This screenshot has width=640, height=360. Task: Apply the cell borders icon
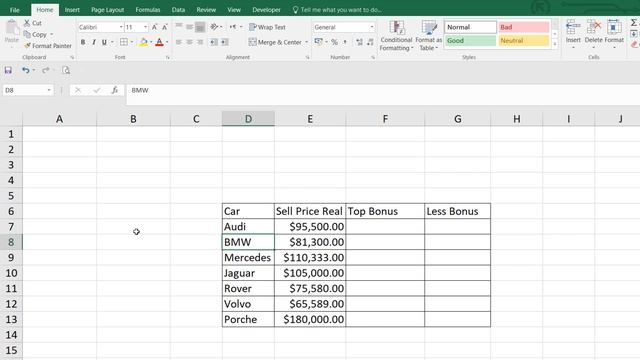(124, 42)
